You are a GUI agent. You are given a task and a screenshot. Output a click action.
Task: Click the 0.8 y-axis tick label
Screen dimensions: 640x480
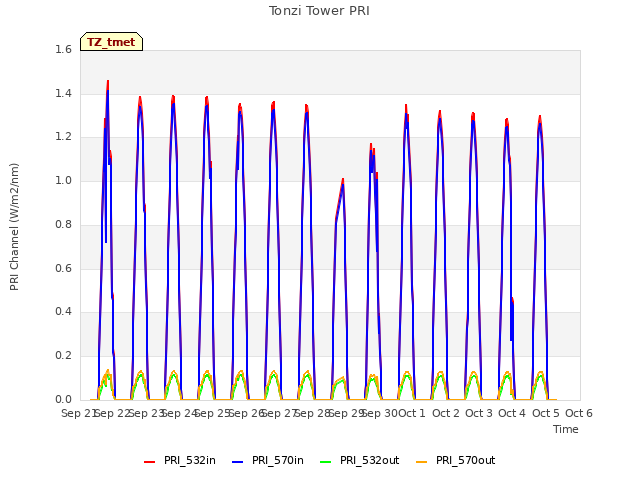[x=63, y=224]
